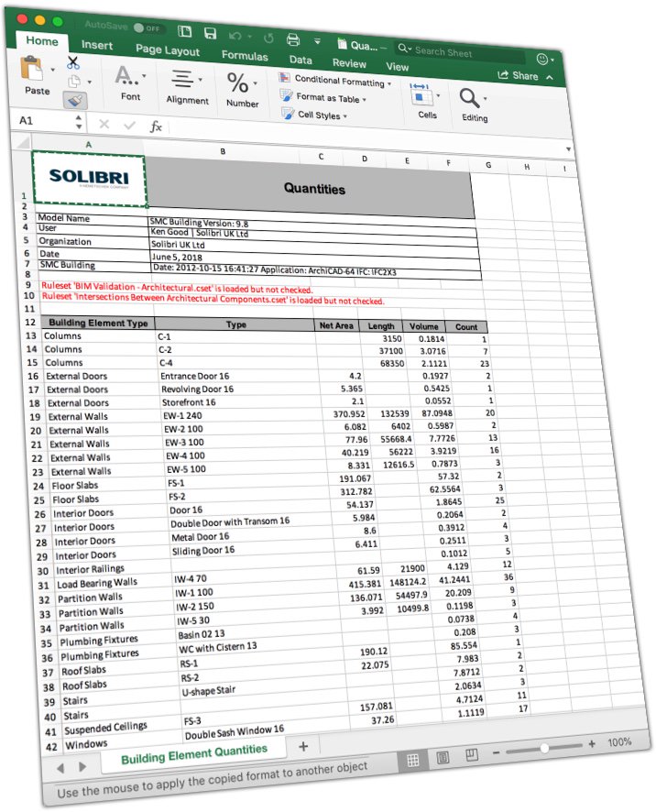Screen dimensions: 656x812
Task: Open the Number percent group button
Action: [241, 90]
